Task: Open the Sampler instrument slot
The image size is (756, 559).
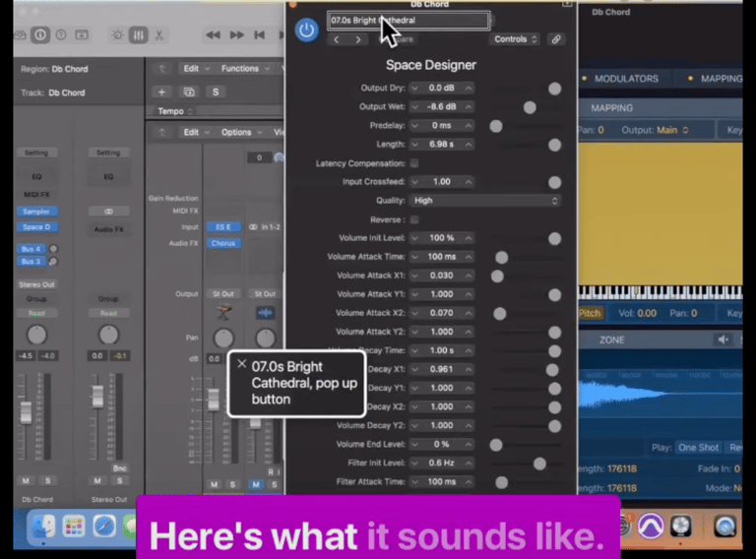Action: pyautogui.click(x=36, y=212)
